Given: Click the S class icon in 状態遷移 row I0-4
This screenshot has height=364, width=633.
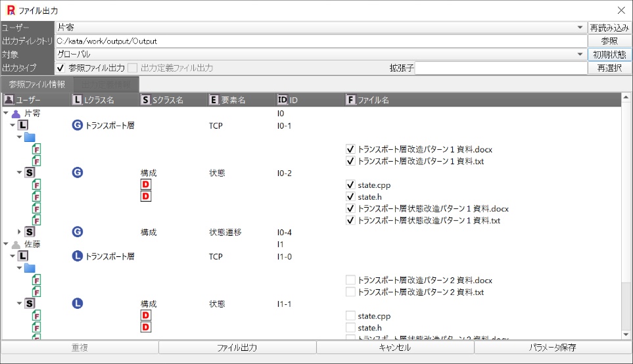Looking at the screenshot, I should (x=30, y=232).
